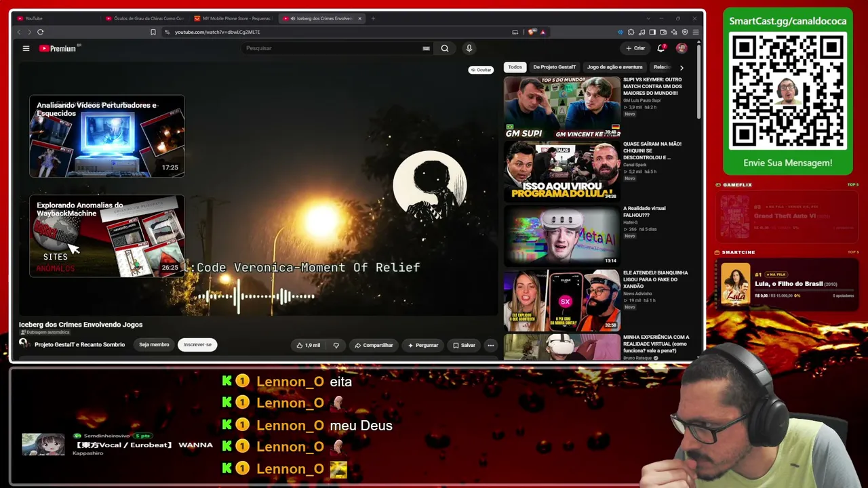Open the media control music note icon
This screenshot has width=868, height=488.
tap(642, 32)
